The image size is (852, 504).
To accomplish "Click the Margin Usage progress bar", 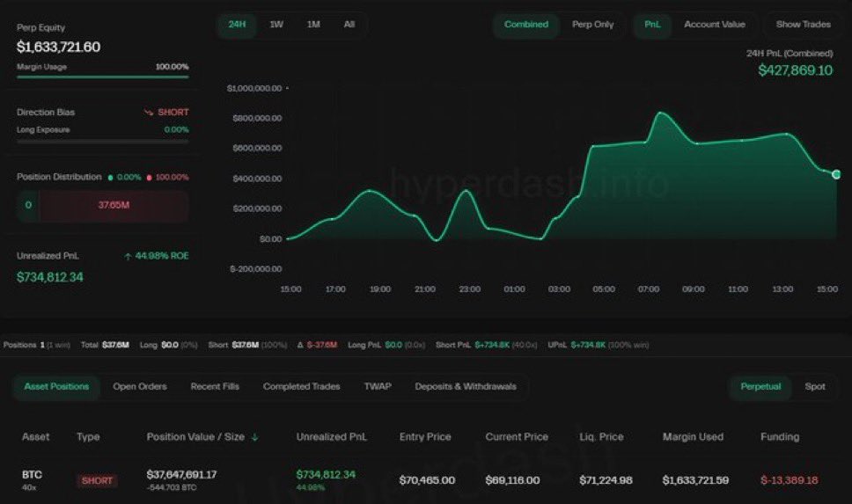I will coord(103,77).
